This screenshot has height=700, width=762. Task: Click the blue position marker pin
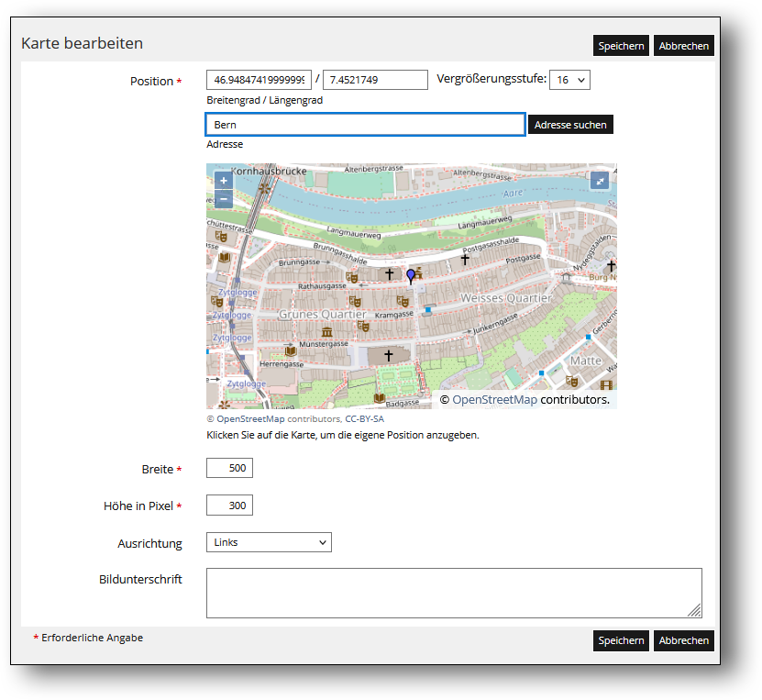click(410, 275)
